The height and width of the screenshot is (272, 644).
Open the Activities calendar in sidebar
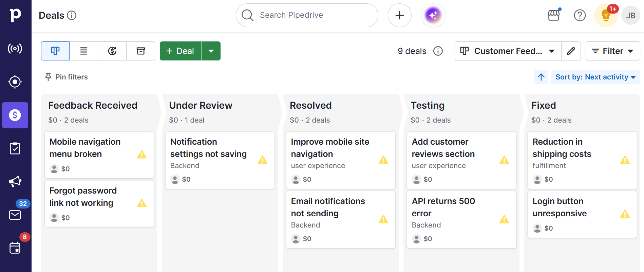click(x=15, y=248)
